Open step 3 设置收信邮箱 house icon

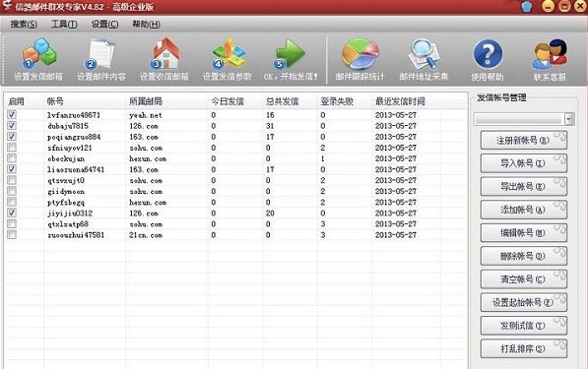pos(164,54)
